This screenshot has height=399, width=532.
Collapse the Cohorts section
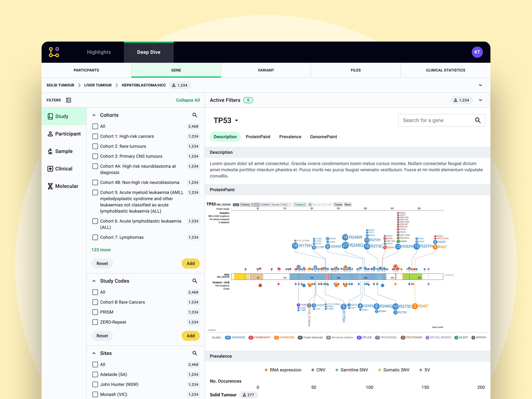coord(94,115)
